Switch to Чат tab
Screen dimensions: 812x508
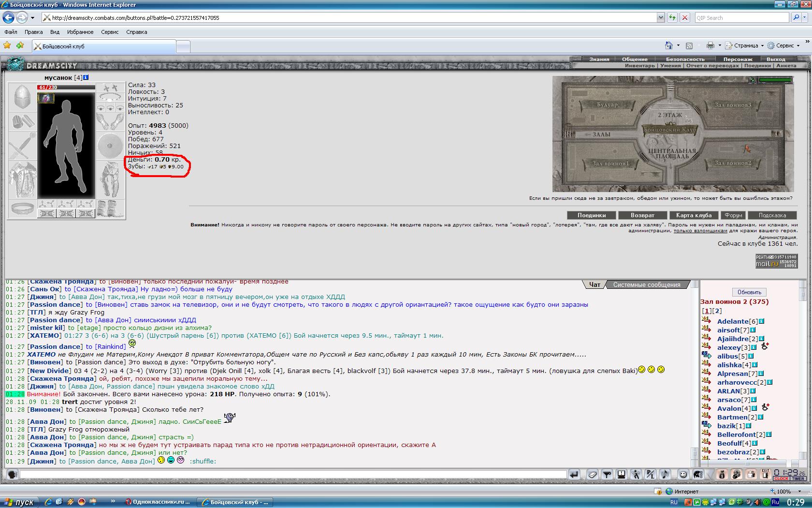click(594, 284)
